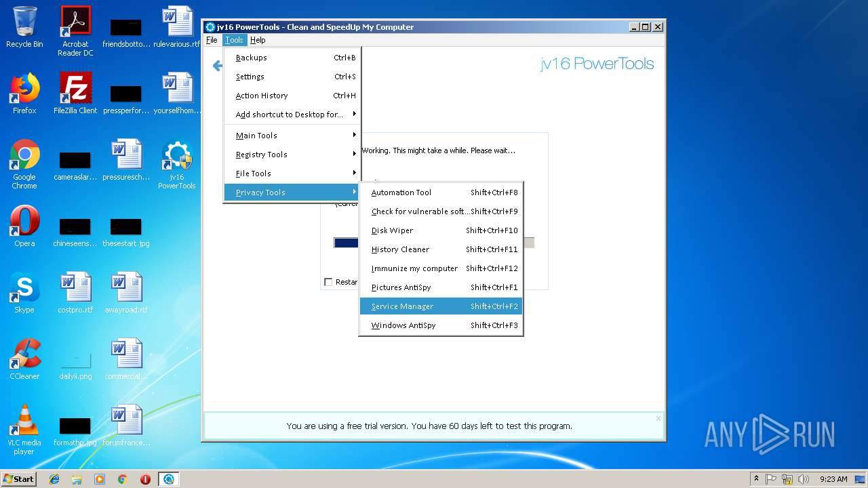Click the progress bar in working dialog
The image size is (868, 488).
click(434, 243)
